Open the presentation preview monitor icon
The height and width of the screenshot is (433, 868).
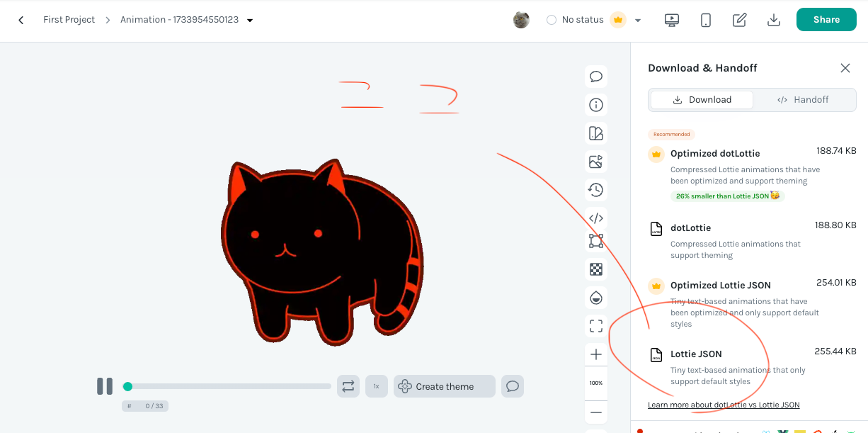(672, 20)
